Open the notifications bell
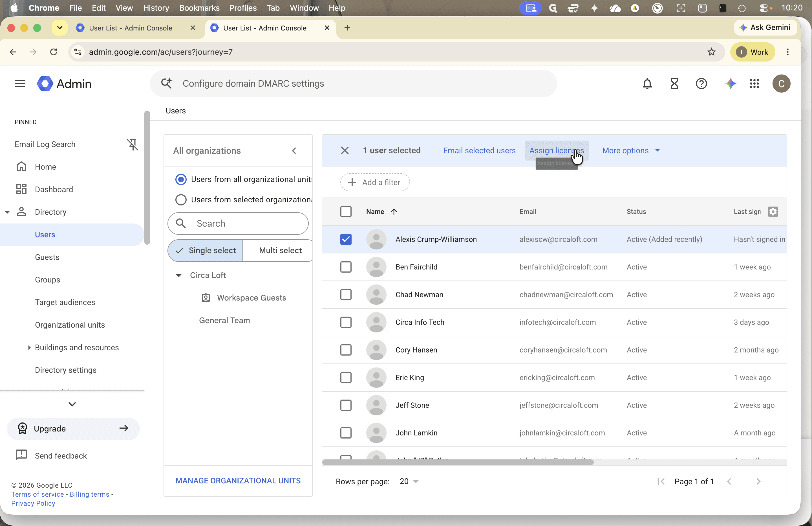812x526 pixels. (x=647, y=84)
